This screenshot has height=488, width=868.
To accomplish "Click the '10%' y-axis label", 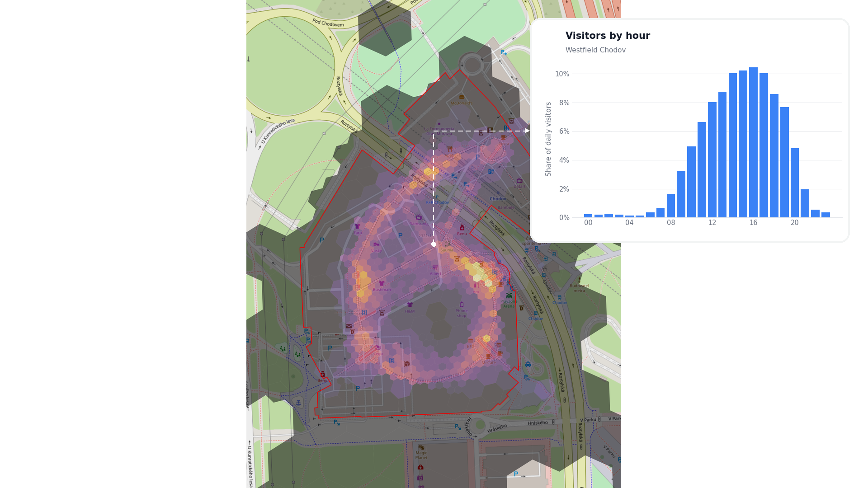I will click(x=562, y=74).
